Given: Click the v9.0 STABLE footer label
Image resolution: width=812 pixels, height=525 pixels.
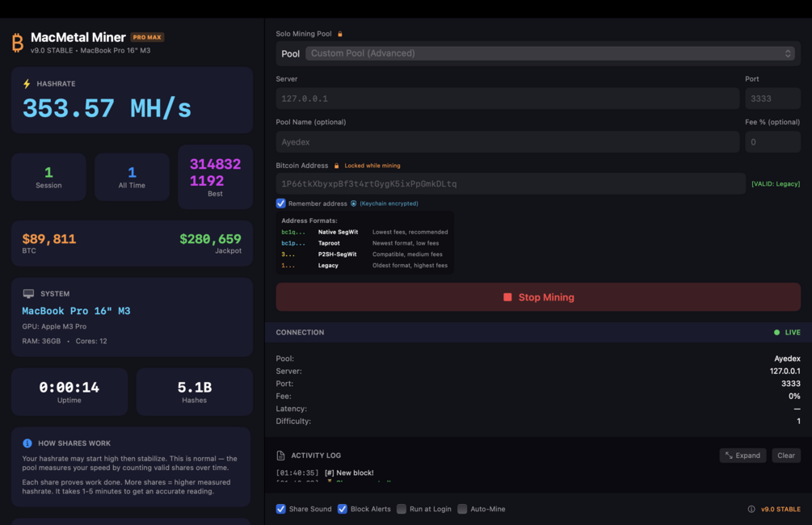Looking at the screenshot, I should tap(780, 510).
